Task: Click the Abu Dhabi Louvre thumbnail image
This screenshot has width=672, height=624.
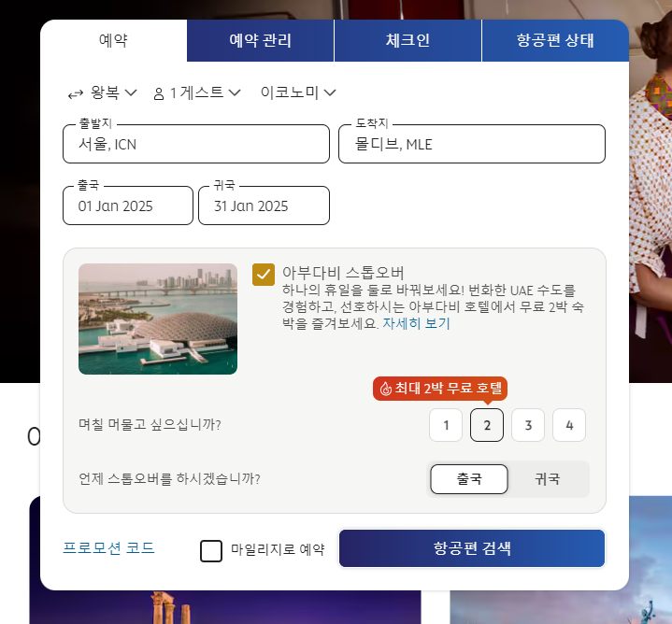Action: [158, 319]
